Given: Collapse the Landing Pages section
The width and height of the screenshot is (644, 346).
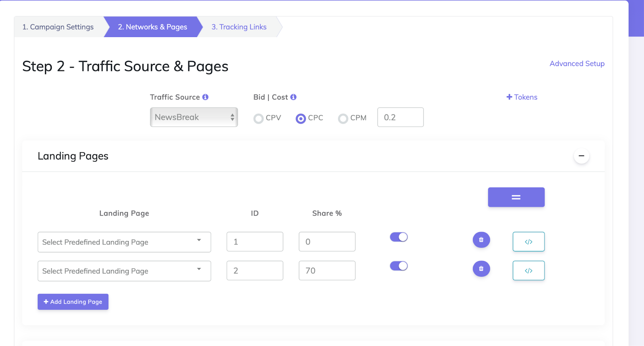Looking at the screenshot, I should (581, 156).
